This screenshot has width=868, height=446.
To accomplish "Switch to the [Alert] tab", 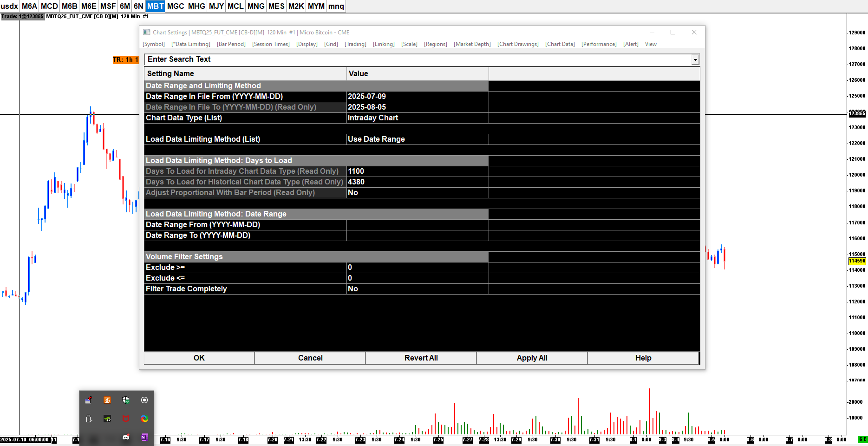I will [631, 44].
